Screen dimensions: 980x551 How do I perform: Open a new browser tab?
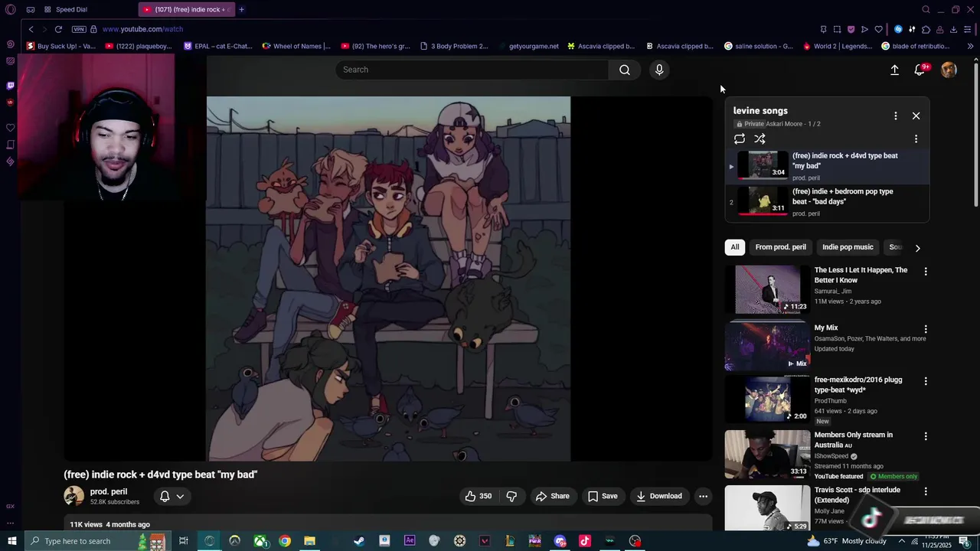click(x=241, y=10)
